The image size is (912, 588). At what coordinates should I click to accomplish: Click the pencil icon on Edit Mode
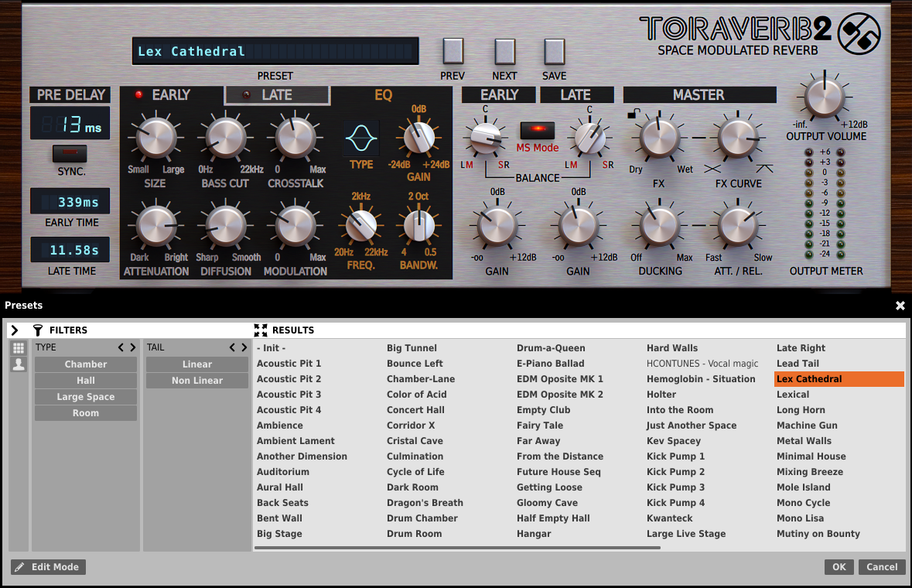[x=20, y=567]
